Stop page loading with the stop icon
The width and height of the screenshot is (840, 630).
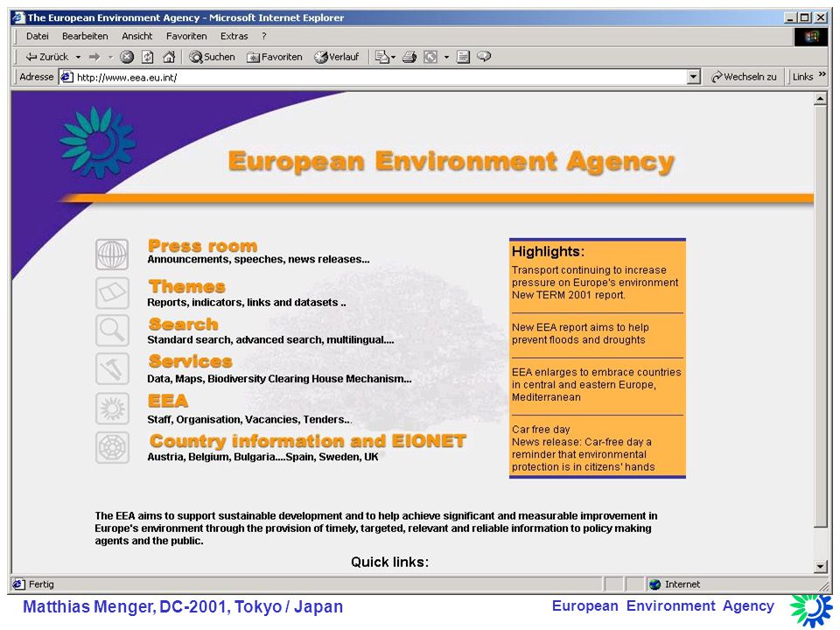coord(127,57)
